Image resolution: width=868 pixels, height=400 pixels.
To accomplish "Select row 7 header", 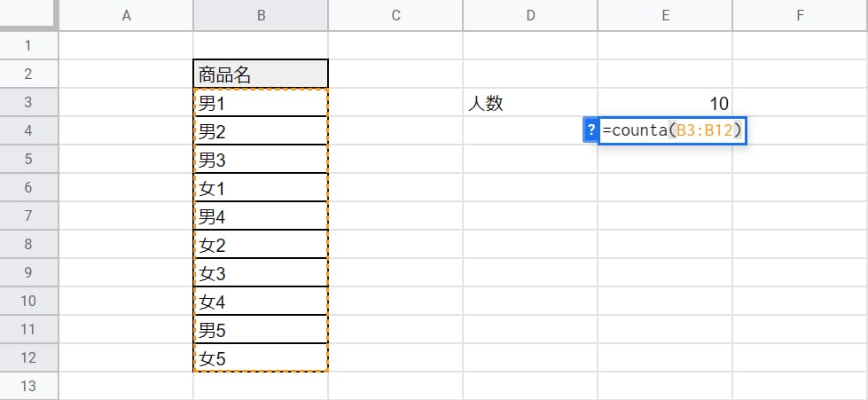I will click(28, 216).
